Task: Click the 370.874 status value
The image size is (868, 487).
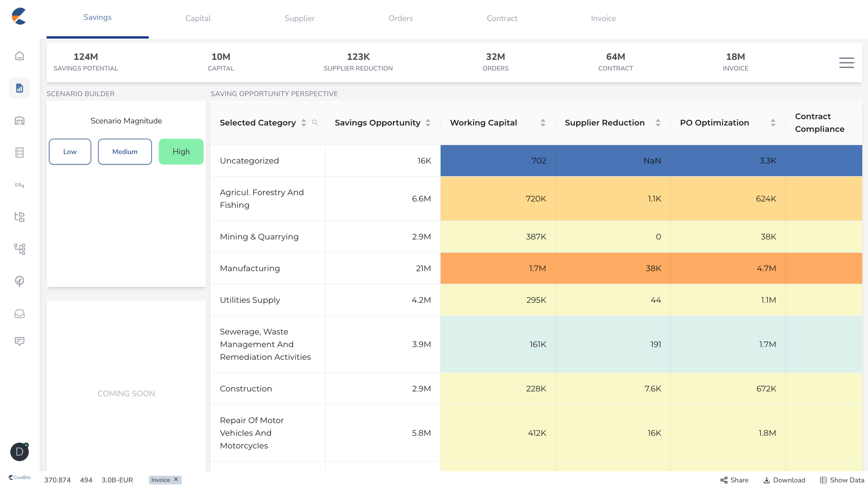Action: [x=57, y=480]
